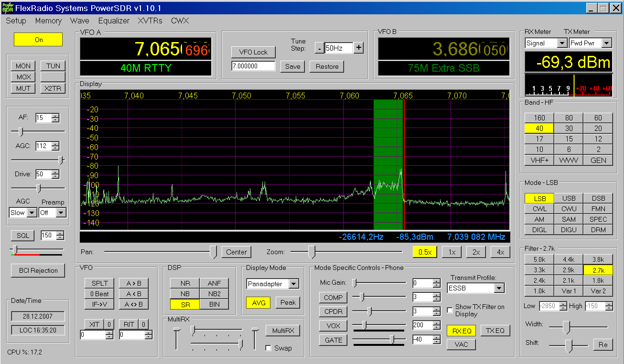Click the plus tune step button

coord(359,48)
